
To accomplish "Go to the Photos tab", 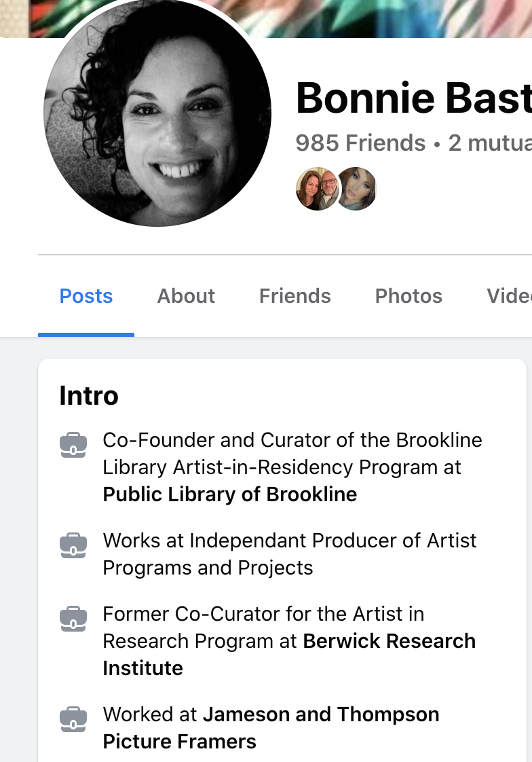I will (x=408, y=296).
